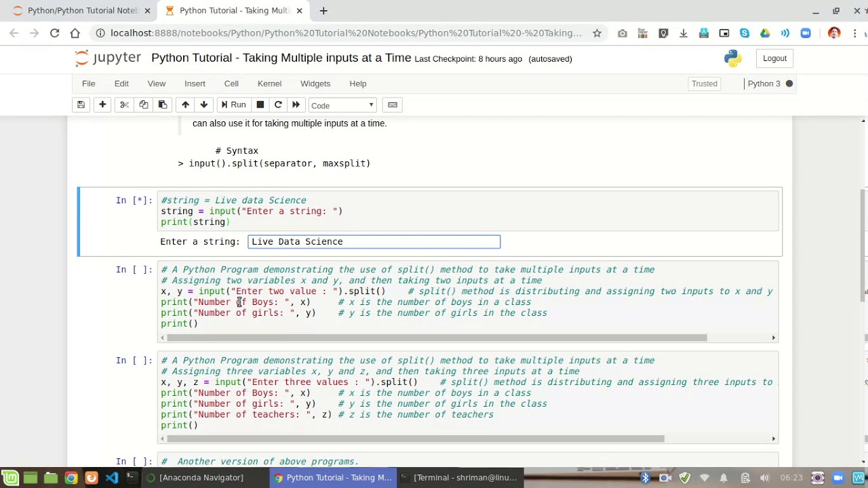Bookmark this page with star icon
Screen dimensions: 868x488
coord(597,33)
